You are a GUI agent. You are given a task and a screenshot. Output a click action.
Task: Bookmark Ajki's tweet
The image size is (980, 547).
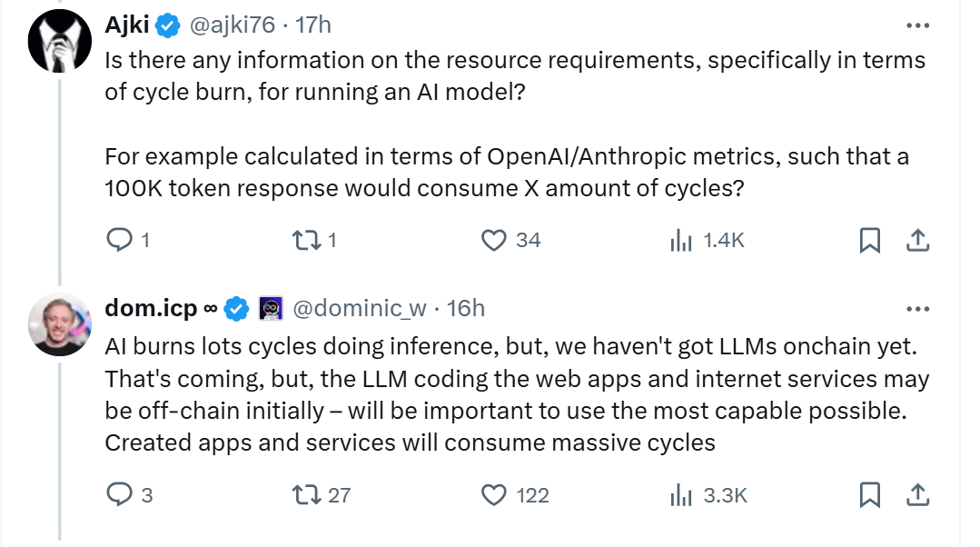click(868, 240)
